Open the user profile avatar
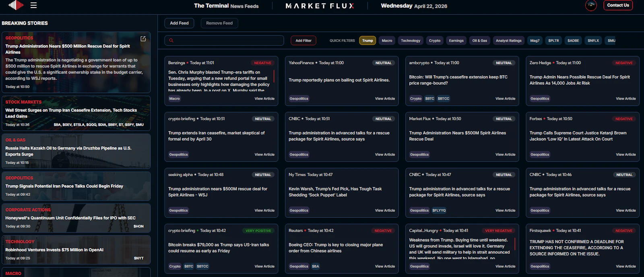 (x=591, y=5)
